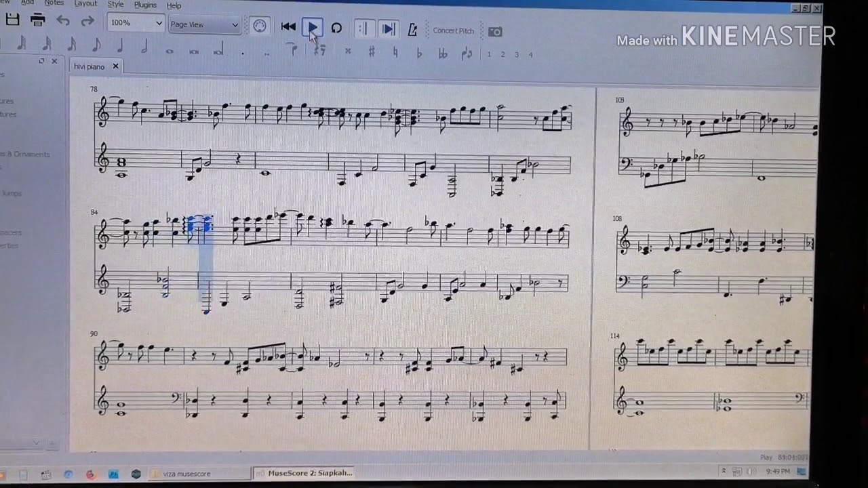This screenshot has height=488, width=868.
Task: Apply a double flat accidental
Action: [x=443, y=54]
